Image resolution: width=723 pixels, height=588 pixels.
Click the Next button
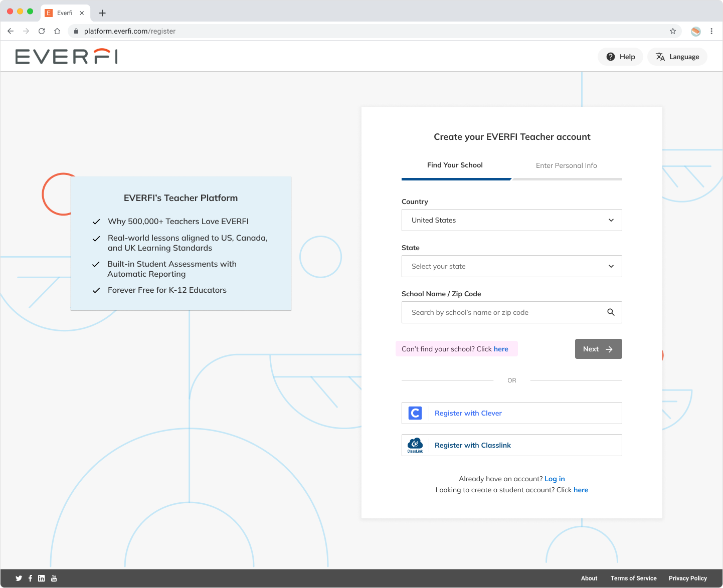pos(599,349)
